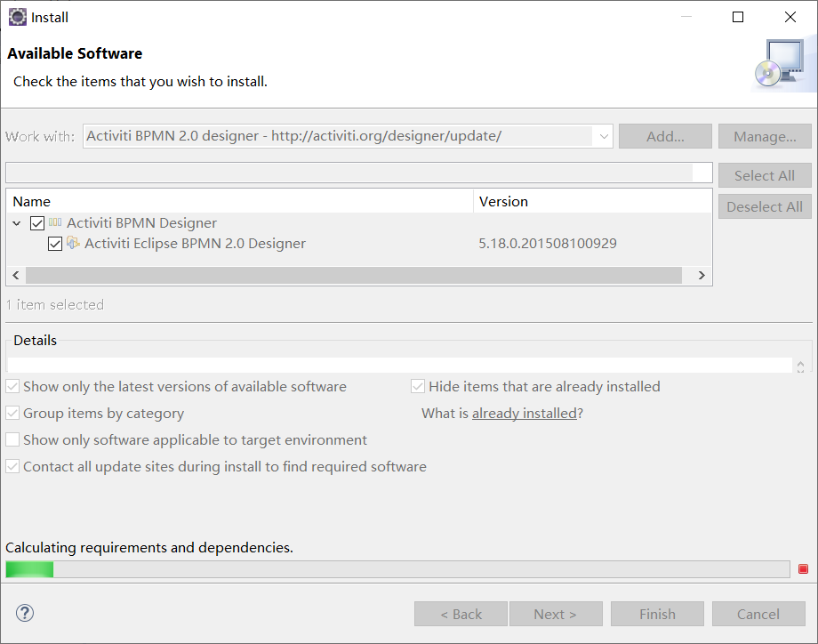Click the < Back button
Screen dimensions: 818x644
[x=461, y=614]
